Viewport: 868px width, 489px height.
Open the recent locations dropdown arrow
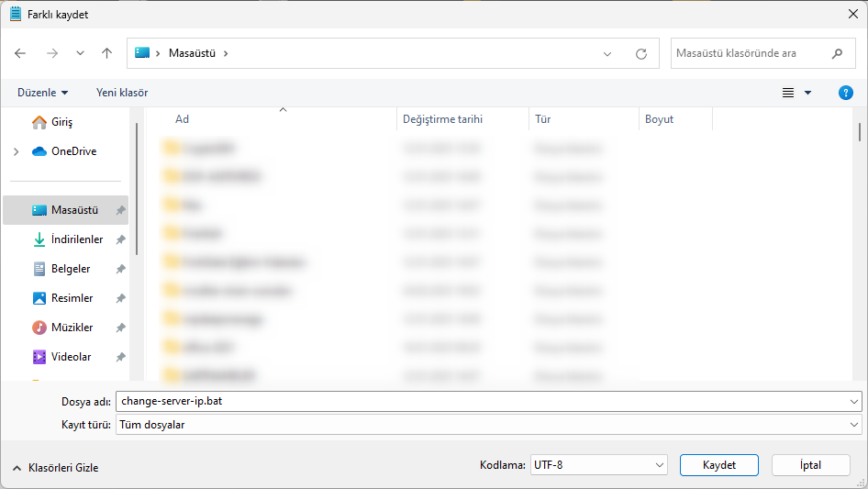pos(80,53)
